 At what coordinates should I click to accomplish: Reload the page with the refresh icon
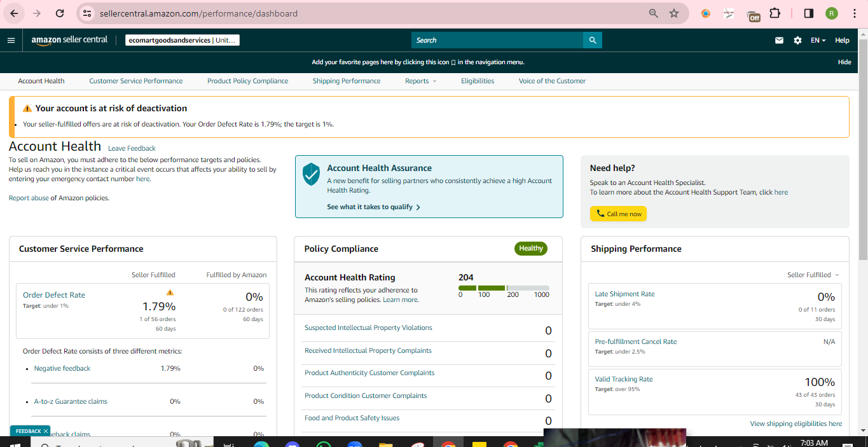tap(60, 13)
